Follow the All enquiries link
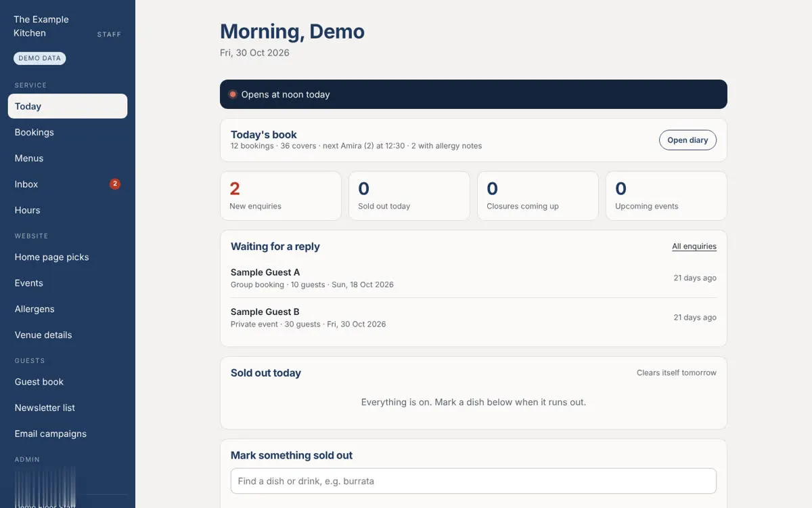The width and height of the screenshot is (812, 508). 694,247
